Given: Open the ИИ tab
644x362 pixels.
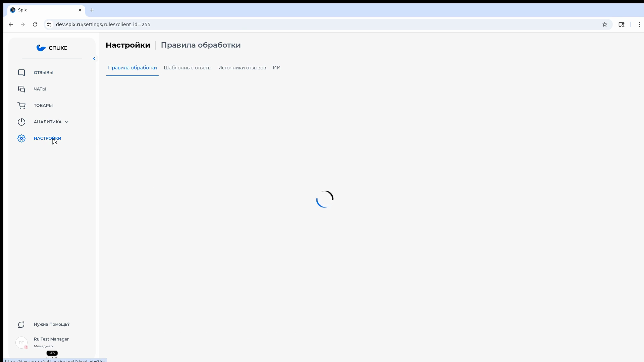Looking at the screenshot, I should (x=277, y=68).
